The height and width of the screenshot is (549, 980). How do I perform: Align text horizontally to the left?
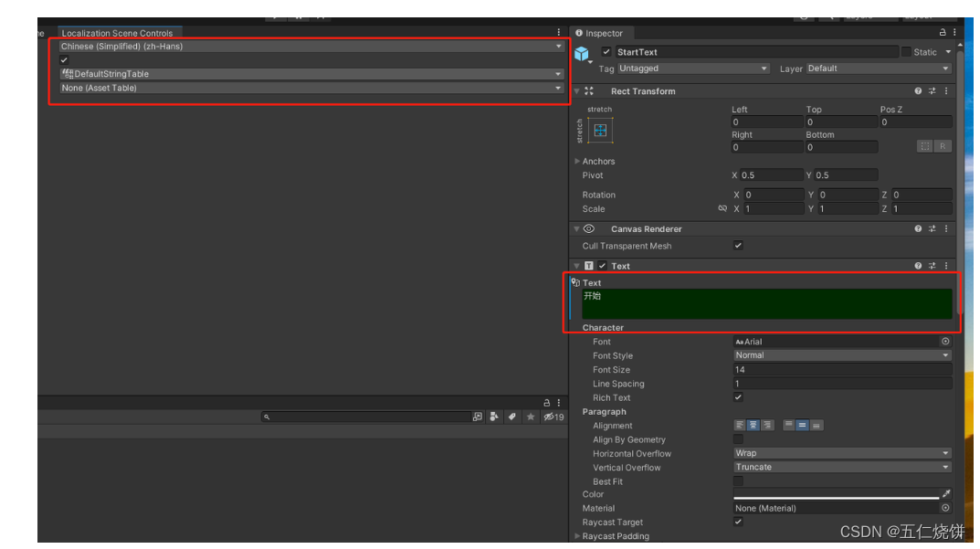[740, 425]
